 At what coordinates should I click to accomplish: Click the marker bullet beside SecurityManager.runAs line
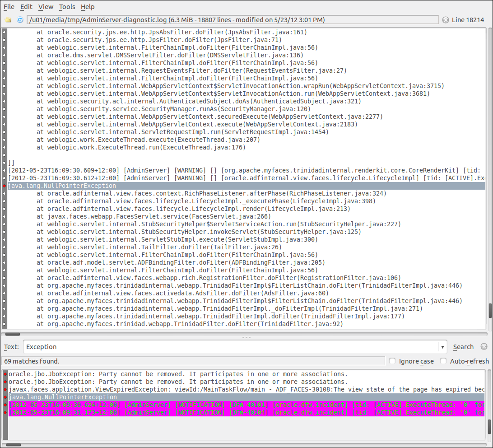coord(5,109)
